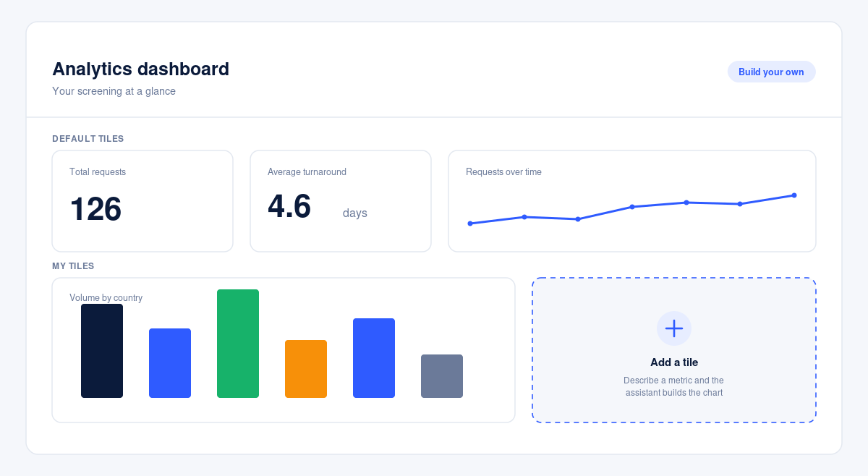The width and height of the screenshot is (868, 476).
Task: Click the Default Tiles section label
Action: tap(88, 138)
